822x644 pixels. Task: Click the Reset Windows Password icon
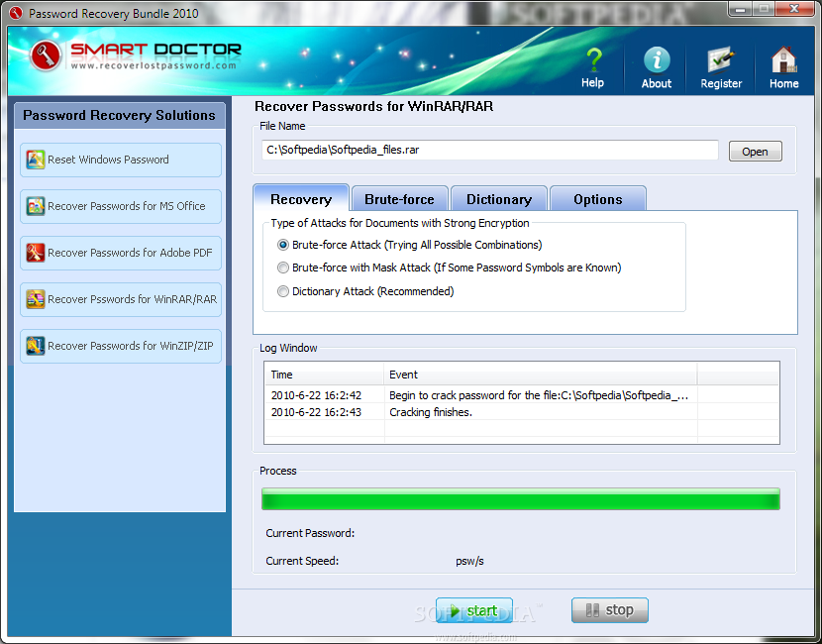pyautogui.click(x=35, y=160)
